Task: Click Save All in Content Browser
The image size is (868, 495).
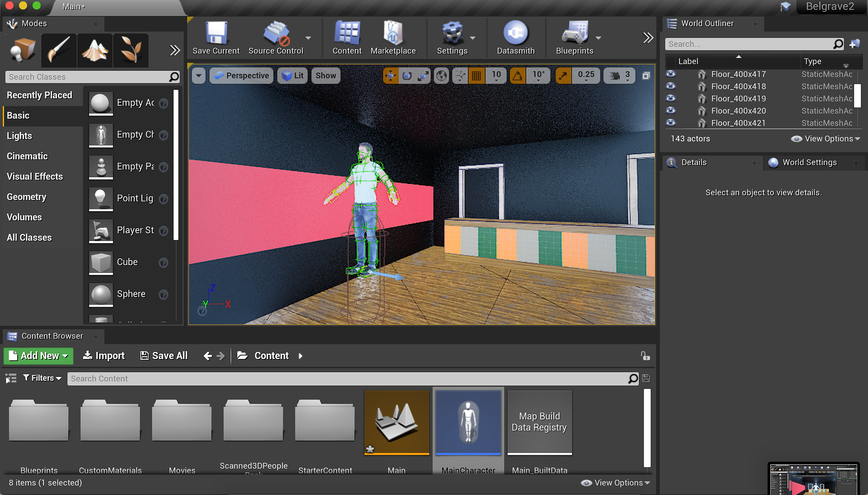Action: [164, 356]
